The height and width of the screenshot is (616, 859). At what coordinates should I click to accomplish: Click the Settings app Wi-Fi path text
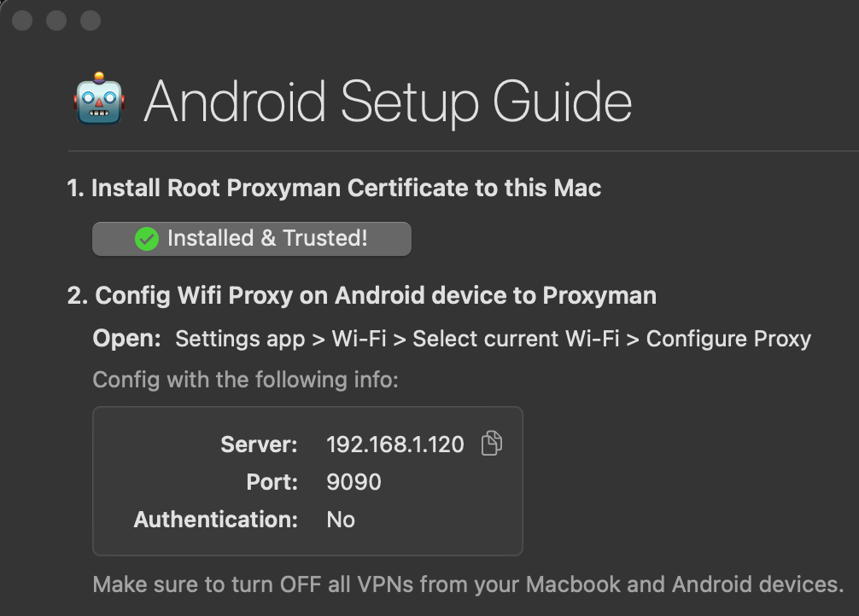[493, 339]
